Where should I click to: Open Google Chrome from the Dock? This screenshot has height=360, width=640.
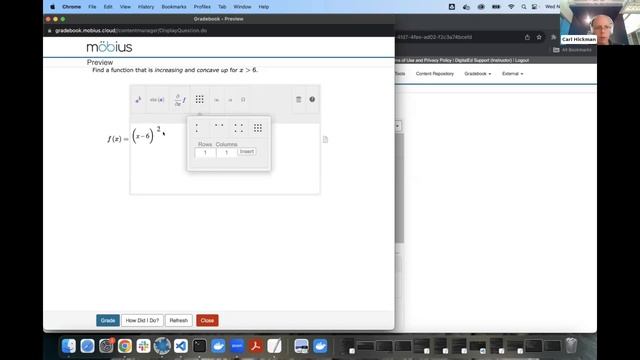coord(125,346)
